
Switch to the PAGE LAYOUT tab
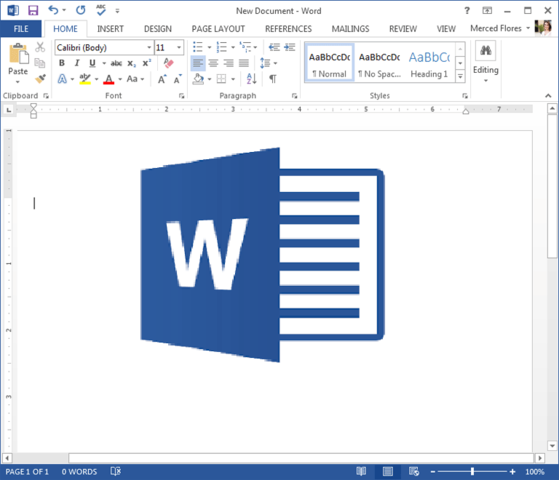click(218, 29)
